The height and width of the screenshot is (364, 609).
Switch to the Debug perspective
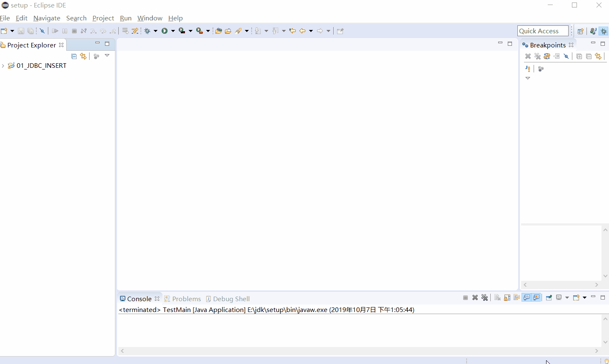(604, 31)
